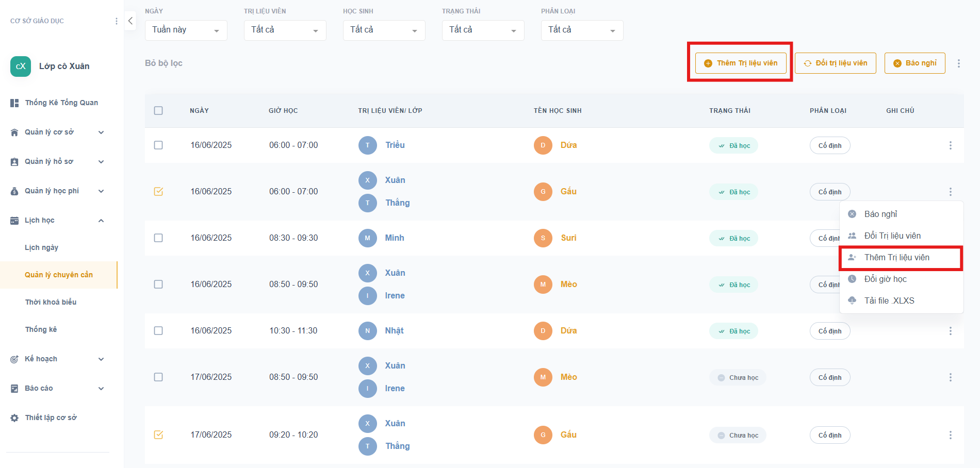
Task: Click the cX Lớp cô Xuân avatar
Action: (21, 66)
